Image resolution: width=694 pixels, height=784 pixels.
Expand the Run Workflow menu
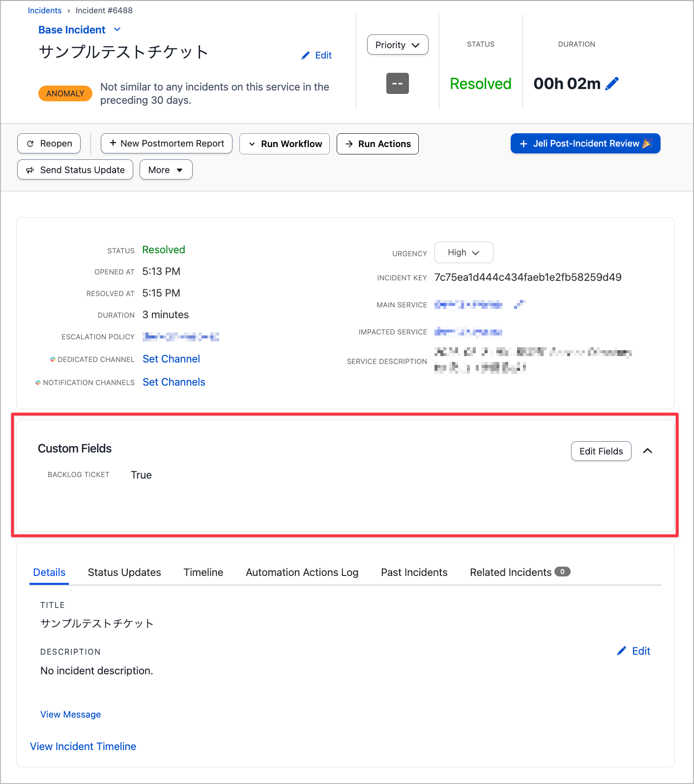[x=285, y=144]
